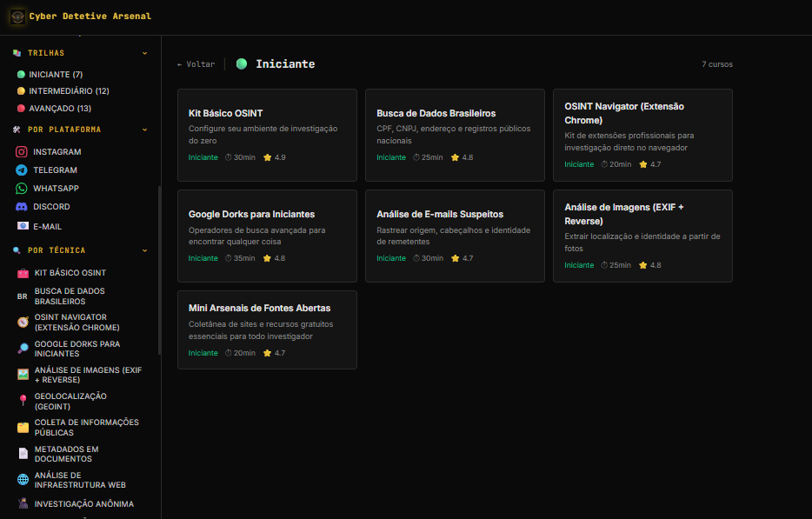Image resolution: width=812 pixels, height=519 pixels.
Task: Select the Avançado (13) track
Action: click(x=55, y=109)
